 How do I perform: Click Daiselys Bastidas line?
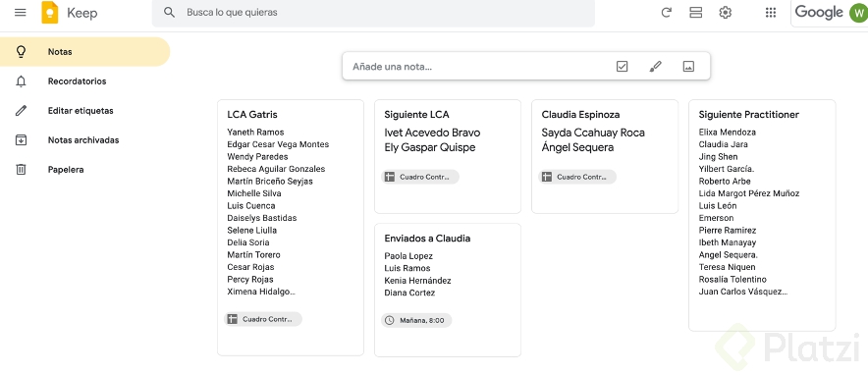click(x=262, y=218)
